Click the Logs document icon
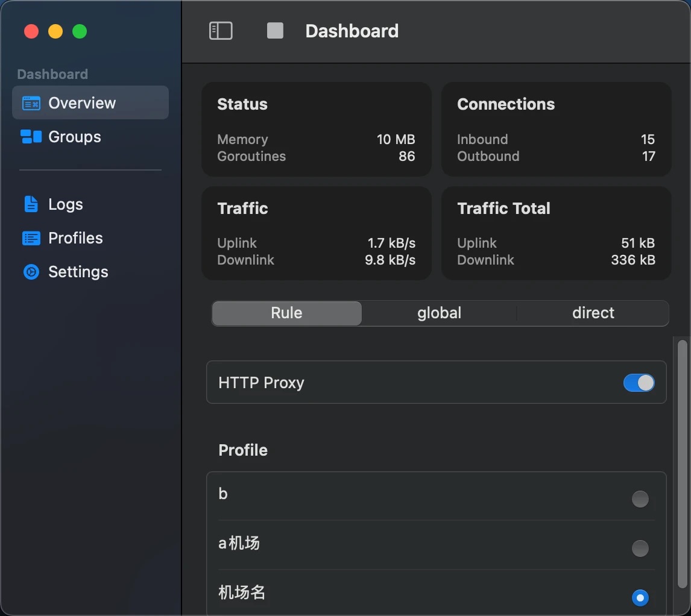 (x=31, y=204)
